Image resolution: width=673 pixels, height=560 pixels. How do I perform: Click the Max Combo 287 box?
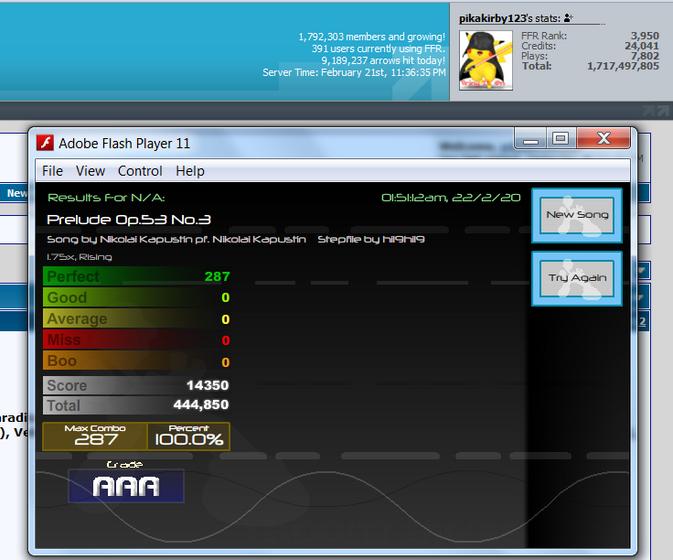(x=95, y=436)
